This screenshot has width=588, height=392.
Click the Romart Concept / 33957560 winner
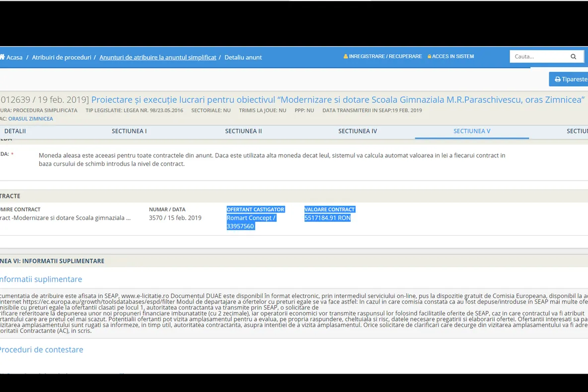tap(251, 222)
